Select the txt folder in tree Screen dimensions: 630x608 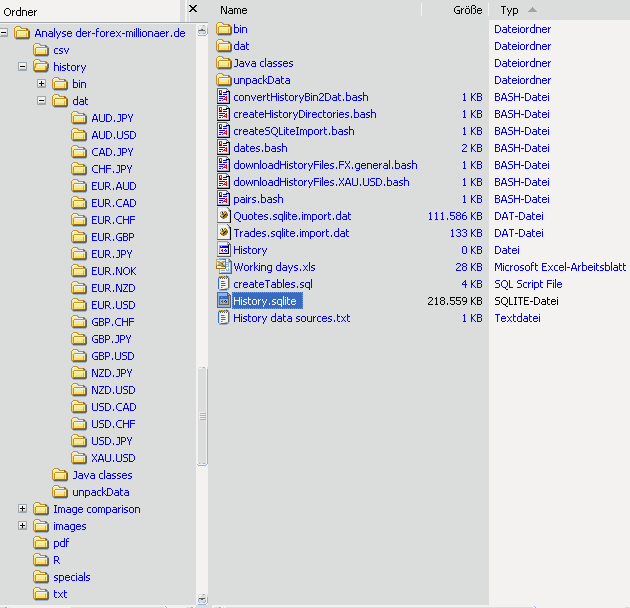60,594
